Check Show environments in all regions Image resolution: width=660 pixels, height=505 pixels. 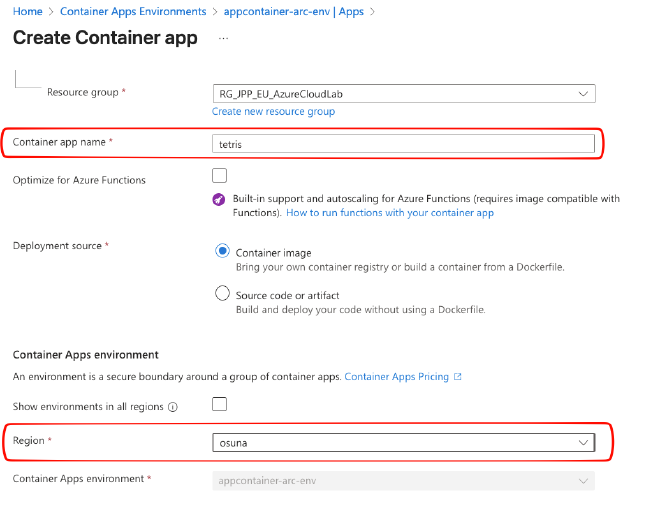[220, 404]
